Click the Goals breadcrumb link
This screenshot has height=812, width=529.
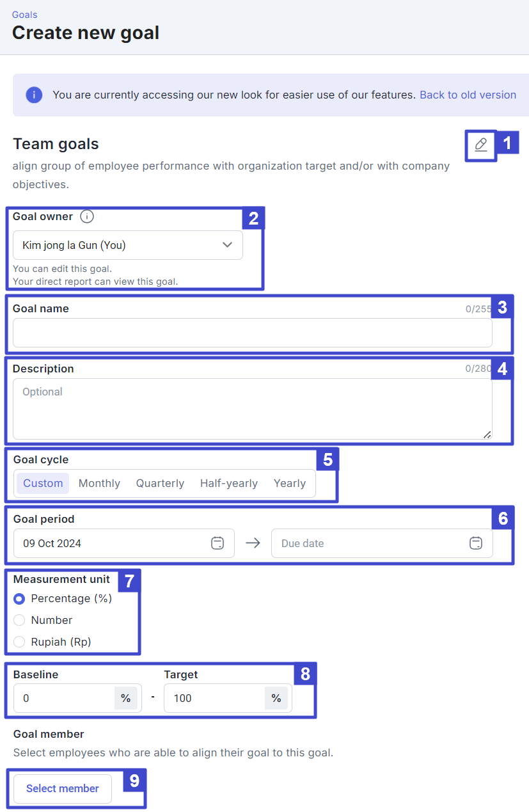click(x=25, y=14)
